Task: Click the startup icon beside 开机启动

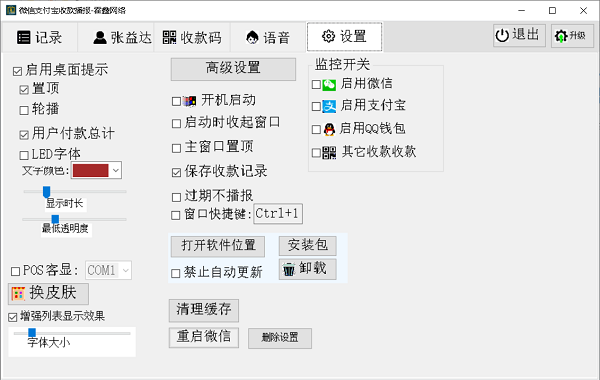Action: coord(189,101)
